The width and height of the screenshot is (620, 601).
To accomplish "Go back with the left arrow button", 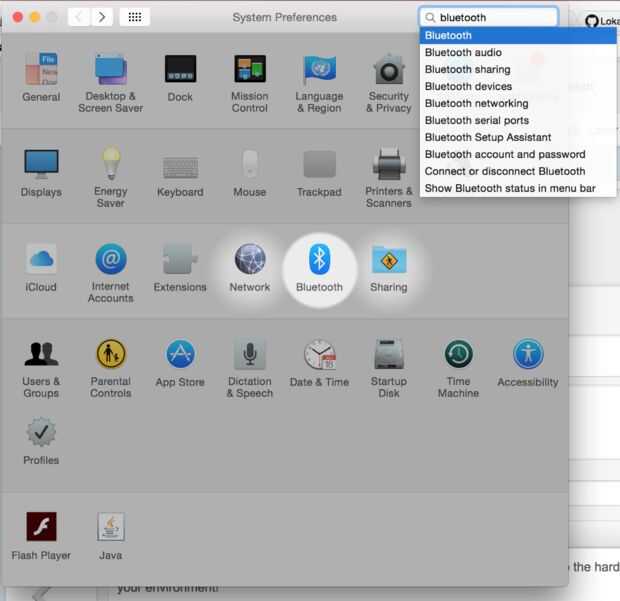I will [x=79, y=17].
